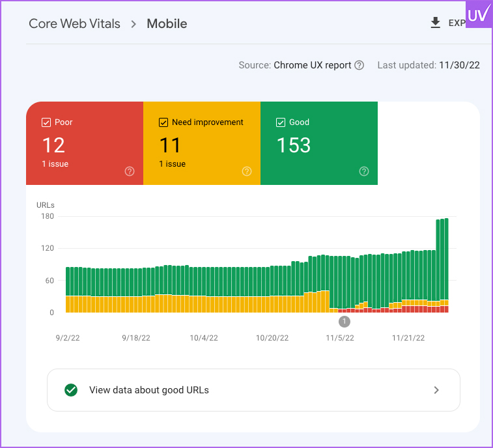Click annotation marker 1 on the chart

pos(345,321)
